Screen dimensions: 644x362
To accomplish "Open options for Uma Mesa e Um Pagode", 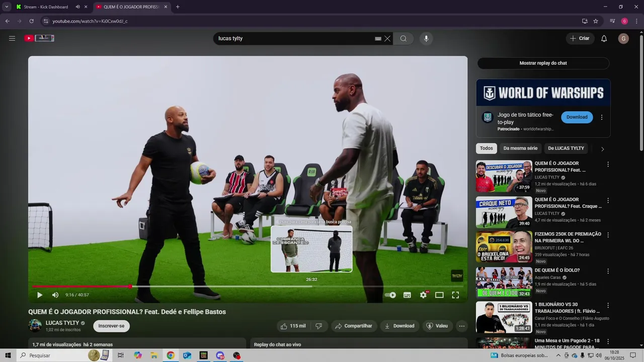I will [608, 341].
